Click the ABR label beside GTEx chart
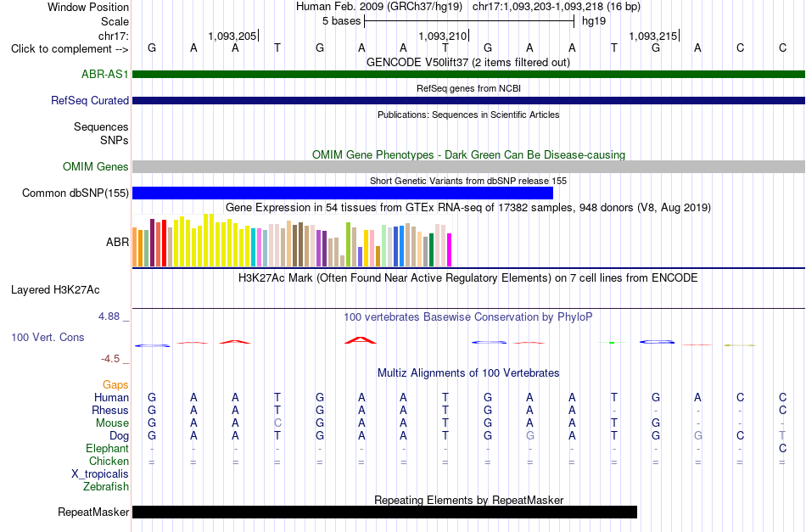806x532 pixels. (117, 242)
